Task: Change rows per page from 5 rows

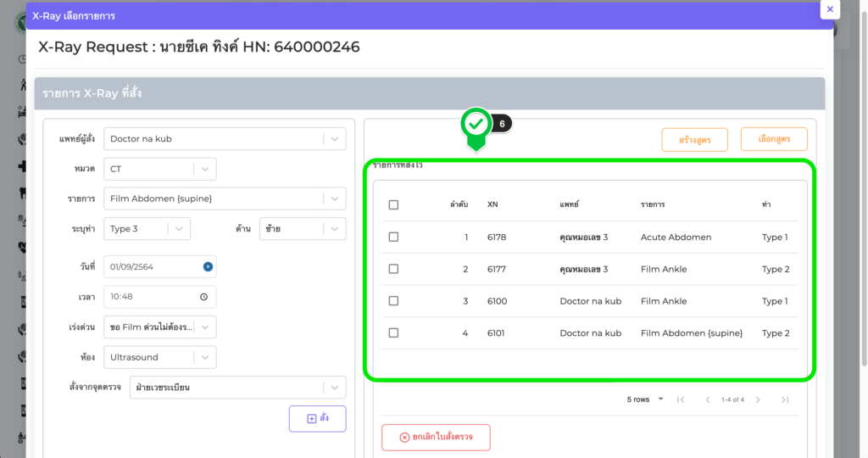Action: click(x=645, y=399)
